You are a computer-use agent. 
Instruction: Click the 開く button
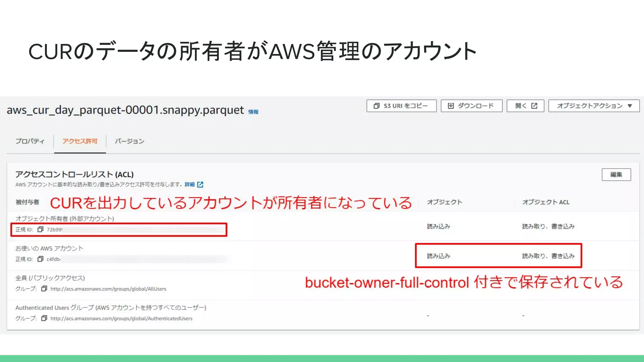tap(525, 106)
